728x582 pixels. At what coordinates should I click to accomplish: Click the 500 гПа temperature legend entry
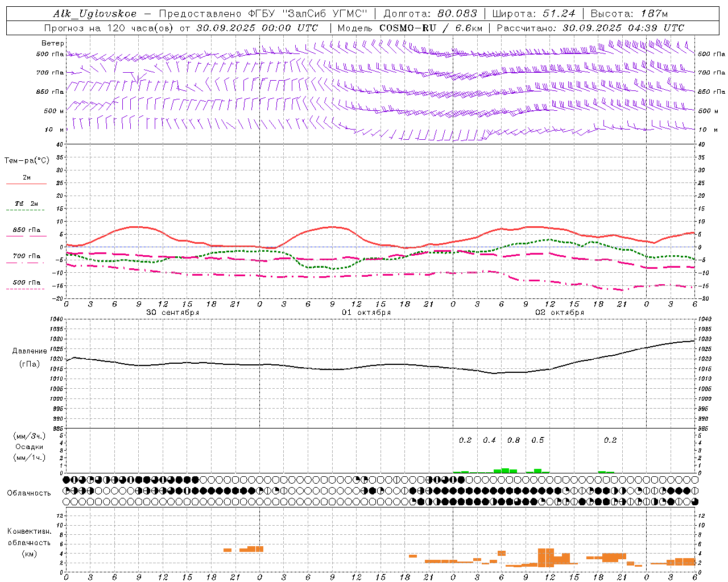pos(27,282)
